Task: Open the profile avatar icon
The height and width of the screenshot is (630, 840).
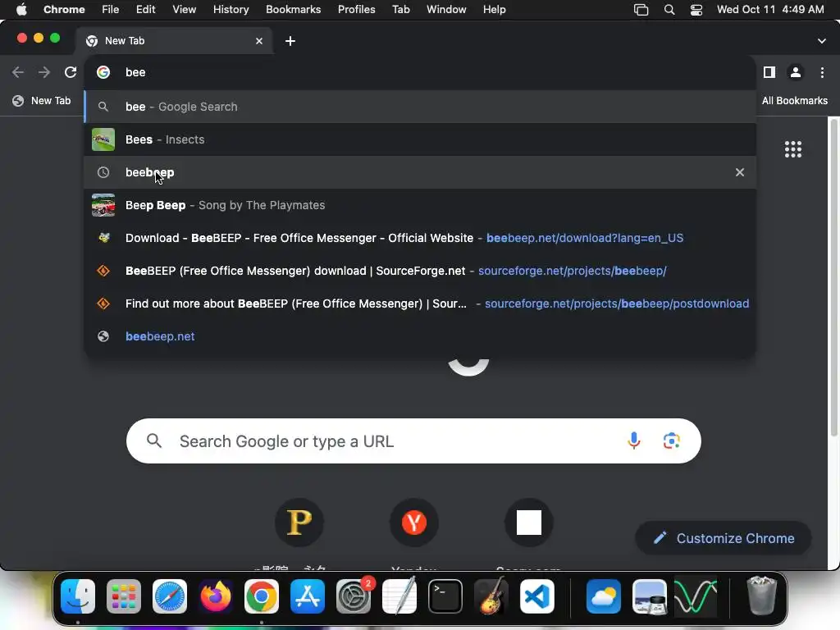Action: [796, 72]
